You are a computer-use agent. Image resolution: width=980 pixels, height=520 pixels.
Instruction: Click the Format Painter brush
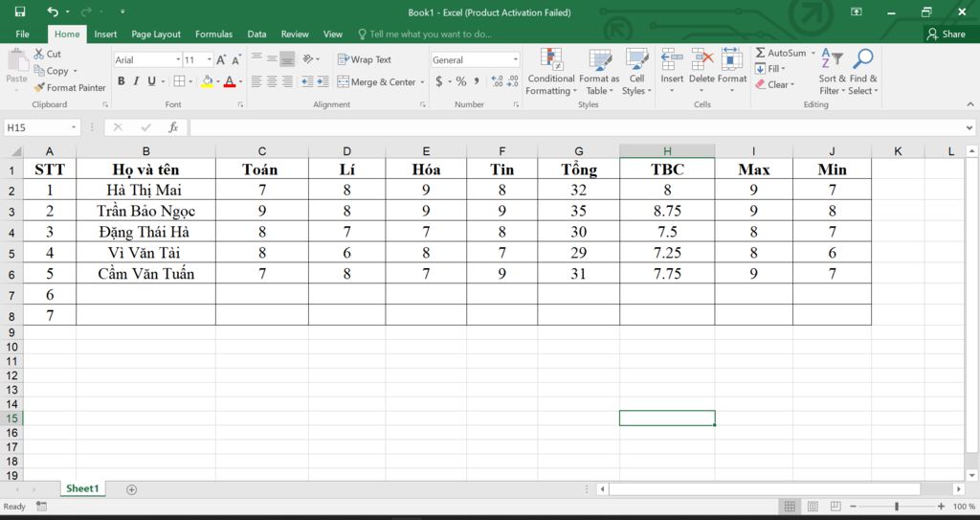coord(38,87)
